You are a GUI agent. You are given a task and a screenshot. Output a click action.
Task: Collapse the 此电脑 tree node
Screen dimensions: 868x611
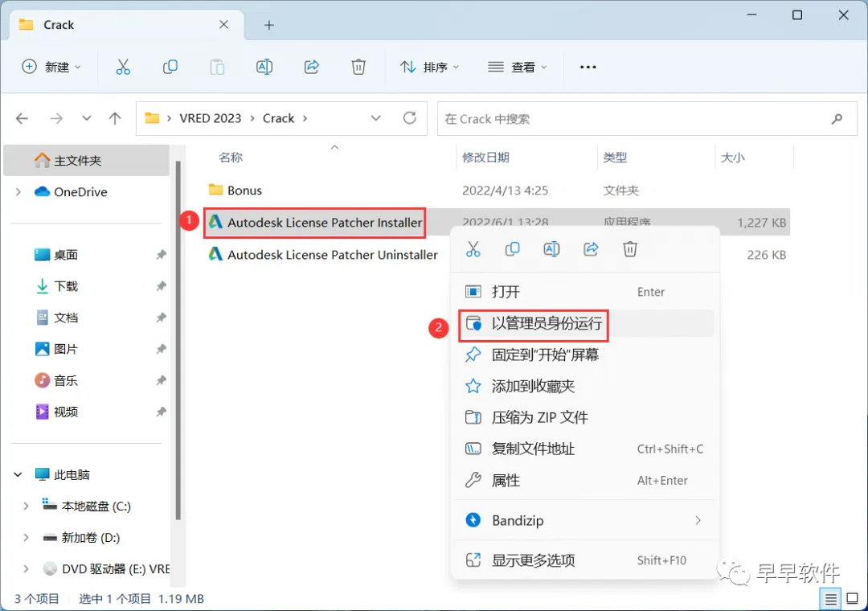pos(18,474)
